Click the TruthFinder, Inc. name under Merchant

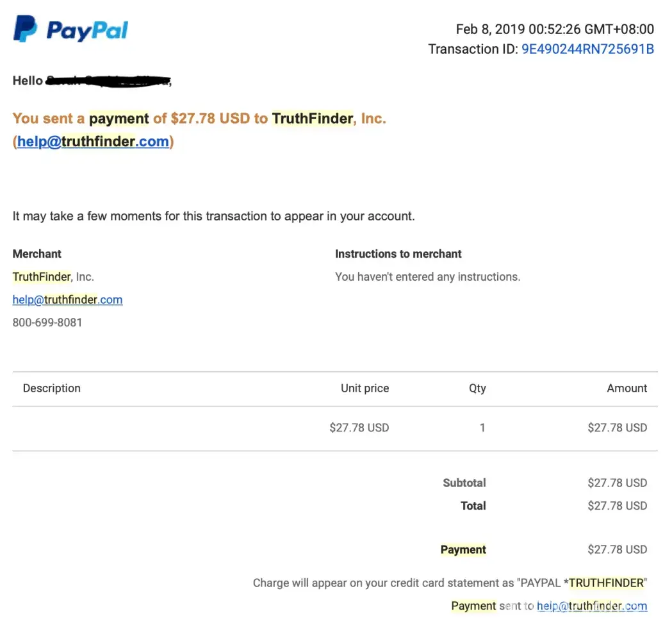(53, 277)
